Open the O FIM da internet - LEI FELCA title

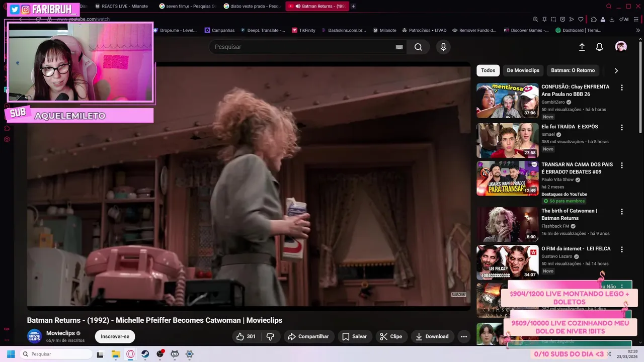(576, 249)
